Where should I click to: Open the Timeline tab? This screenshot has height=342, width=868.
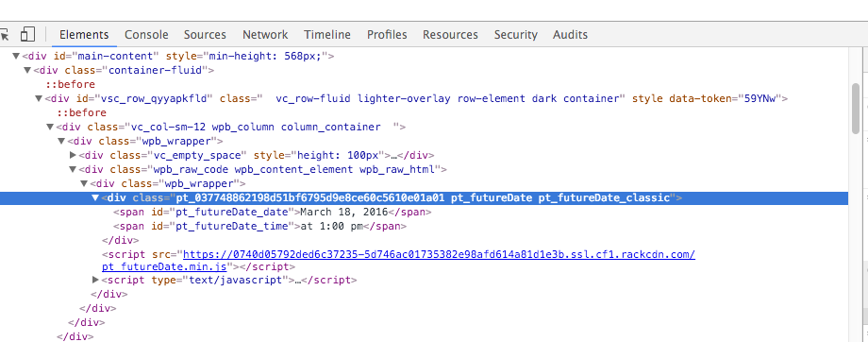pyautogui.click(x=327, y=34)
